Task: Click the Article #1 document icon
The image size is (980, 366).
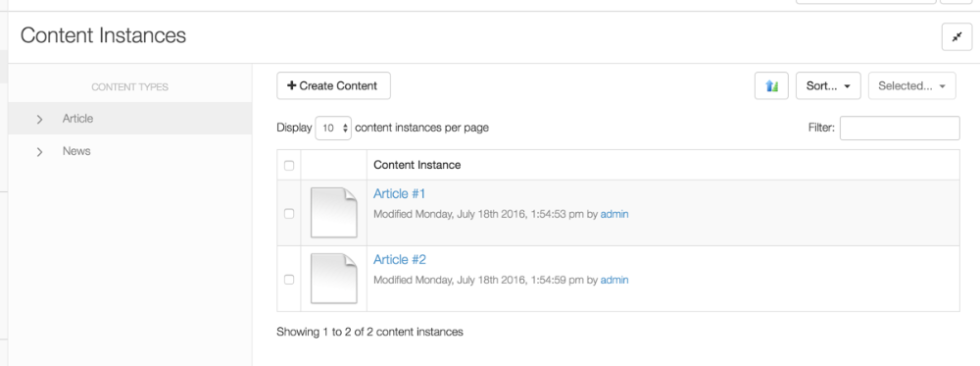Action: click(x=334, y=213)
